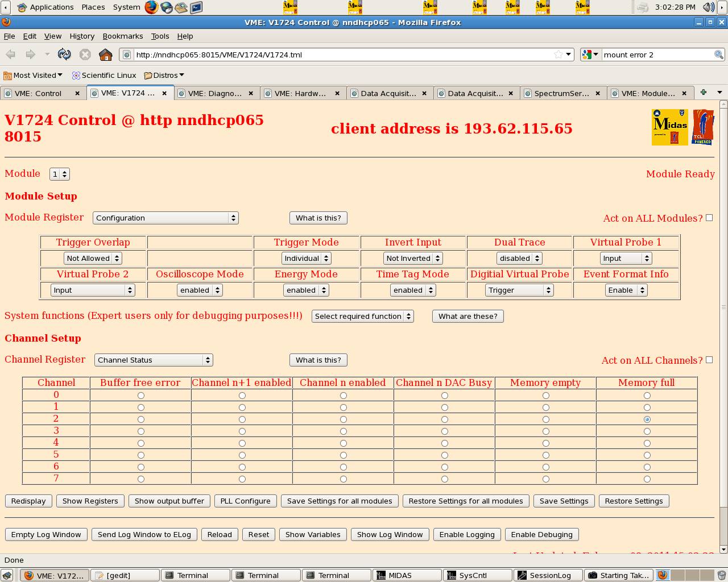This screenshot has height=582, width=728.
Task: Click the PLL Configure button
Action: pos(245,501)
